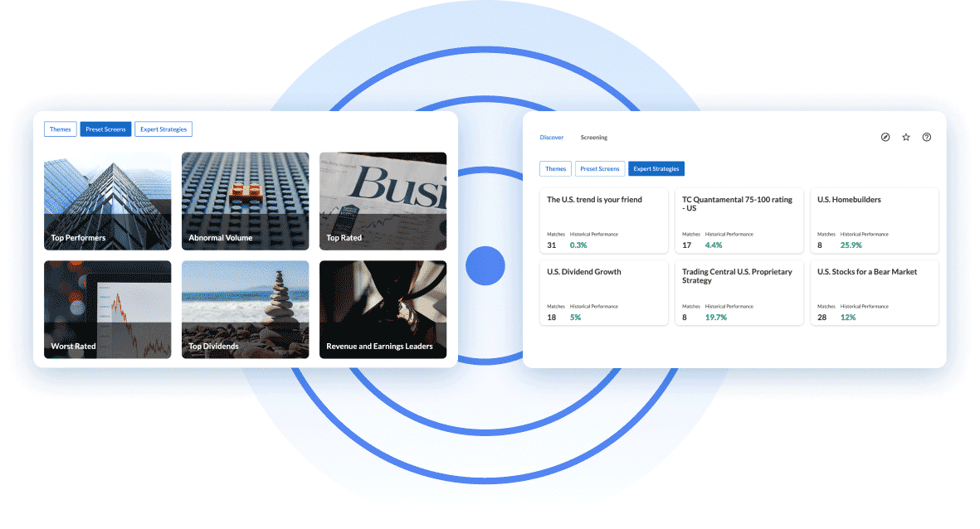The height and width of the screenshot is (529, 980).
Task: Click the Worst Rated thumbnail
Action: pos(107,309)
